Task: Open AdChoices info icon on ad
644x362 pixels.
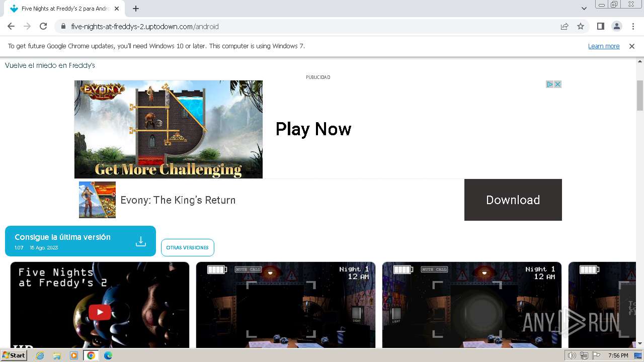Action: 550,84
